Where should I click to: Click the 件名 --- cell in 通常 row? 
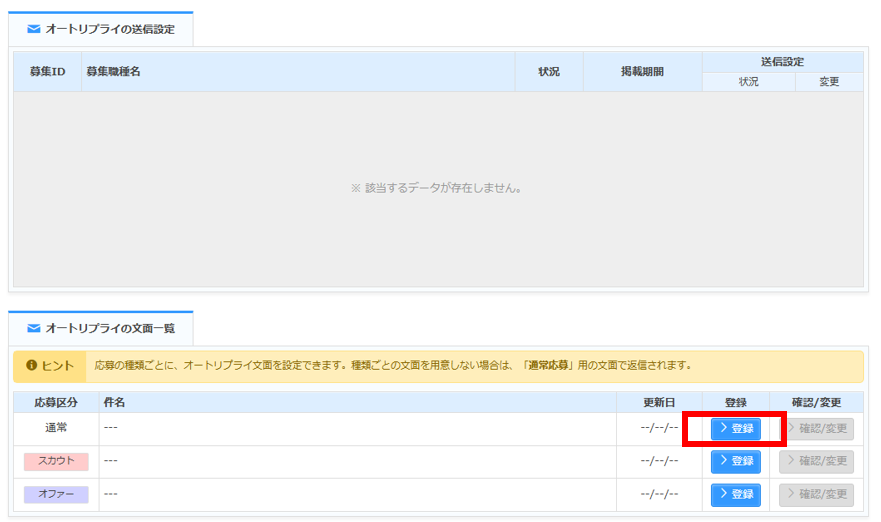click(358, 429)
